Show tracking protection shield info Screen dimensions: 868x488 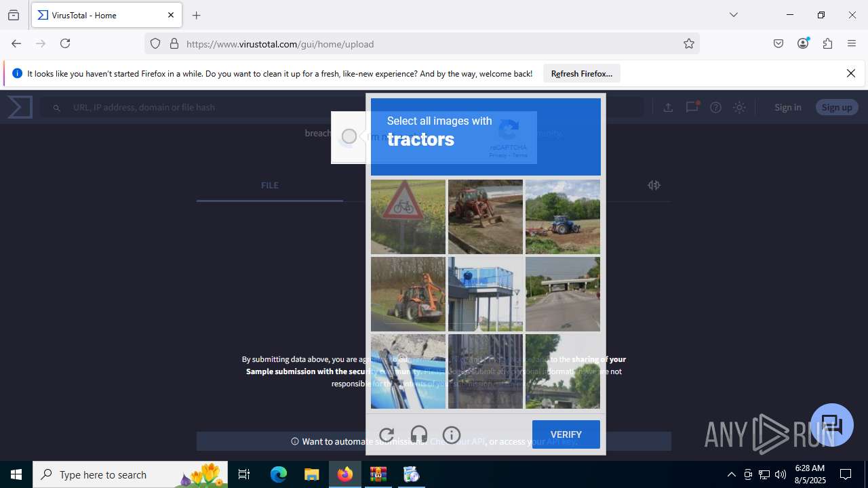[155, 44]
